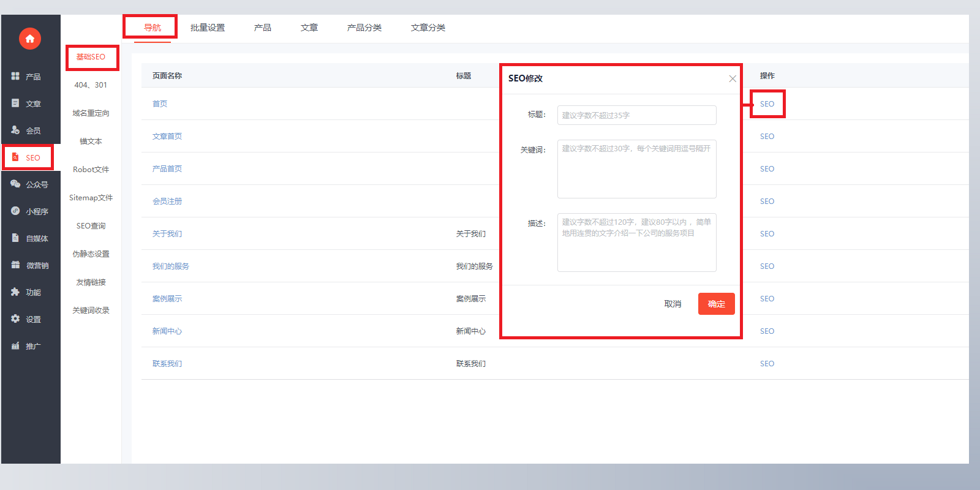Switch to the 导航 tab
Image resolution: width=980 pixels, height=490 pixels.
pyautogui.click(x=153, y=28)
